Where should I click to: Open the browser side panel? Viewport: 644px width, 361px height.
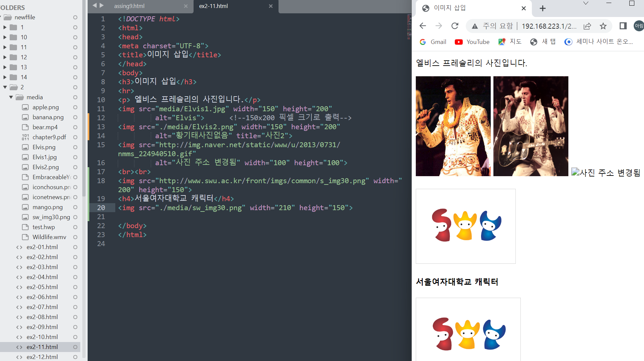click(623, 26)
